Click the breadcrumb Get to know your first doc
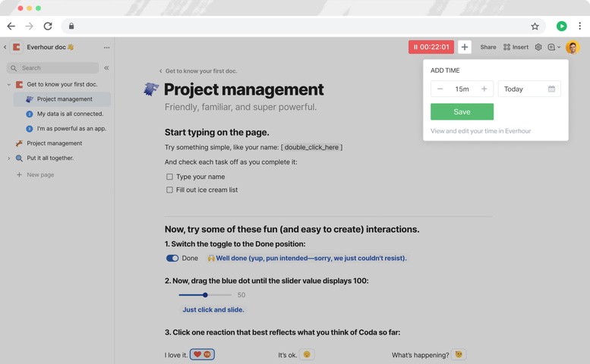 coord(201,71)
